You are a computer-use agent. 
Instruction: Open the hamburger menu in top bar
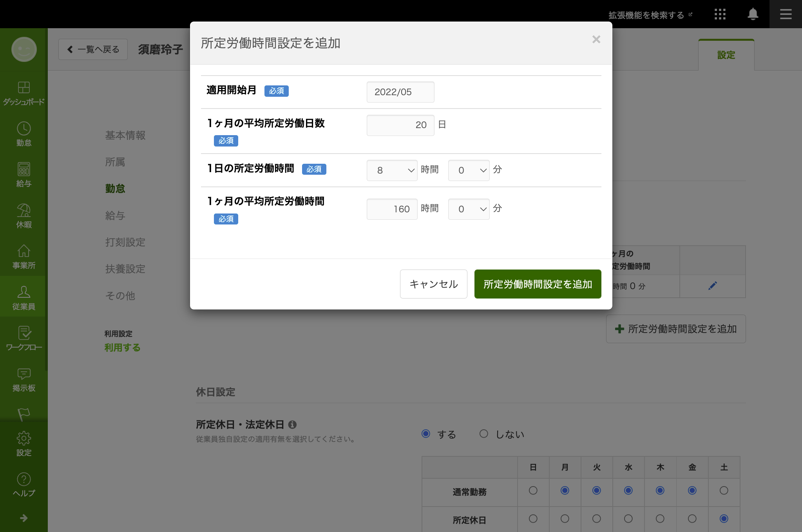coord(786,14)
